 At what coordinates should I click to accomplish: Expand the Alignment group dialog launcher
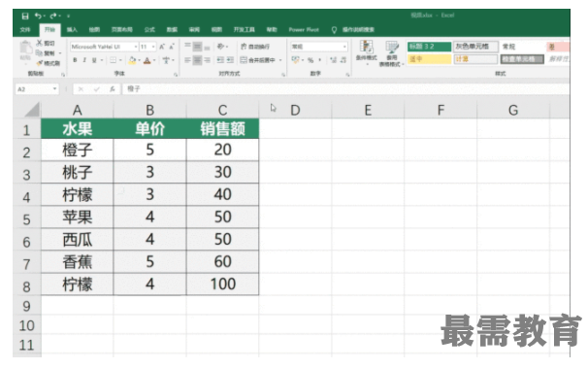point(283,75)
